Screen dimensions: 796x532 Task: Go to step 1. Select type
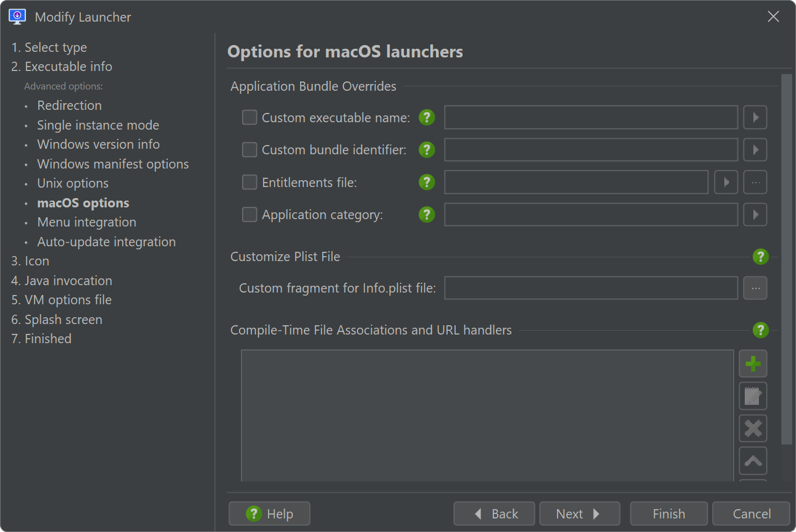click(x=49, y=48)
